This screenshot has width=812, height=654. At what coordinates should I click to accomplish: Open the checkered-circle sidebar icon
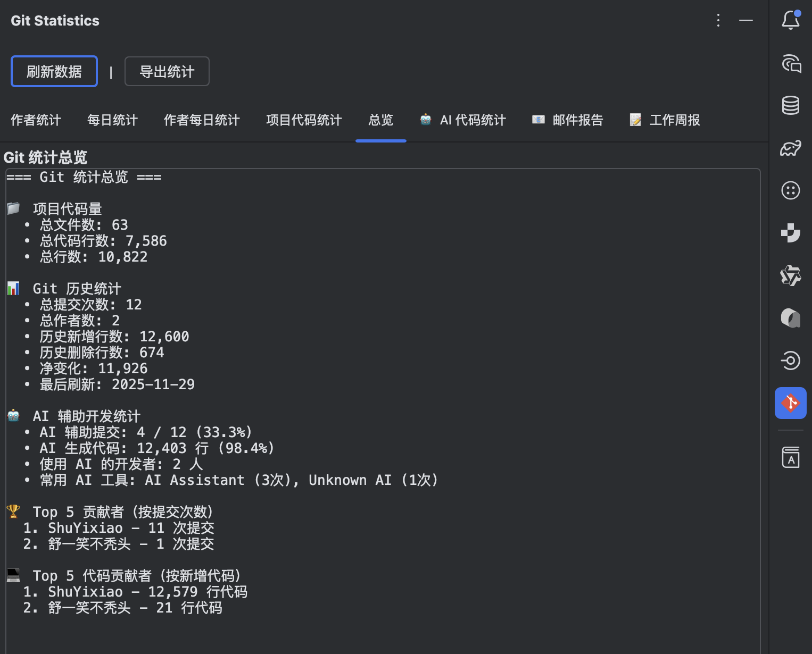point(791,233)
